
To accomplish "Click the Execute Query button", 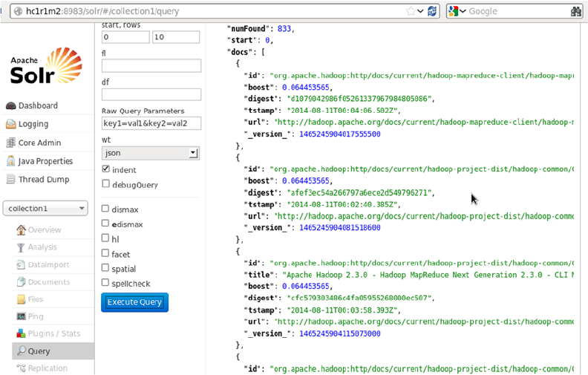I will (134, 302).
